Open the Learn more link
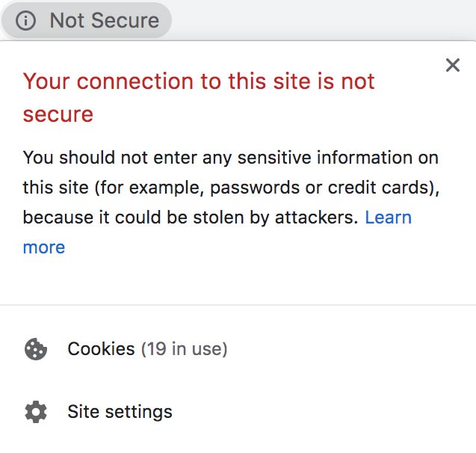Viewport: 476px width, 453px height. [217, 232]
